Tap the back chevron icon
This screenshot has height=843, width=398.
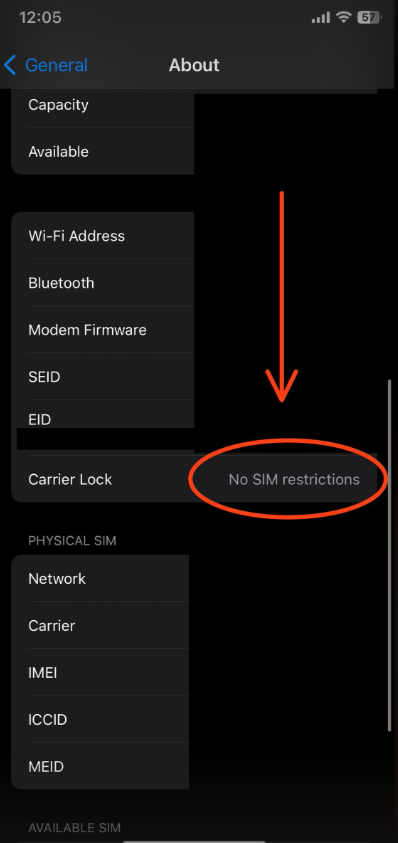click(10, 65)
